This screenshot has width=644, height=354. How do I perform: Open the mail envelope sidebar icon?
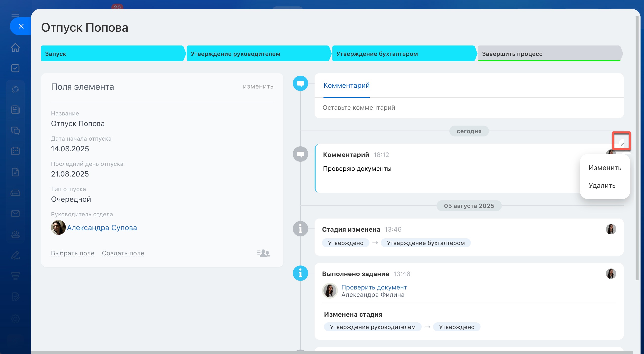point(15,213)
